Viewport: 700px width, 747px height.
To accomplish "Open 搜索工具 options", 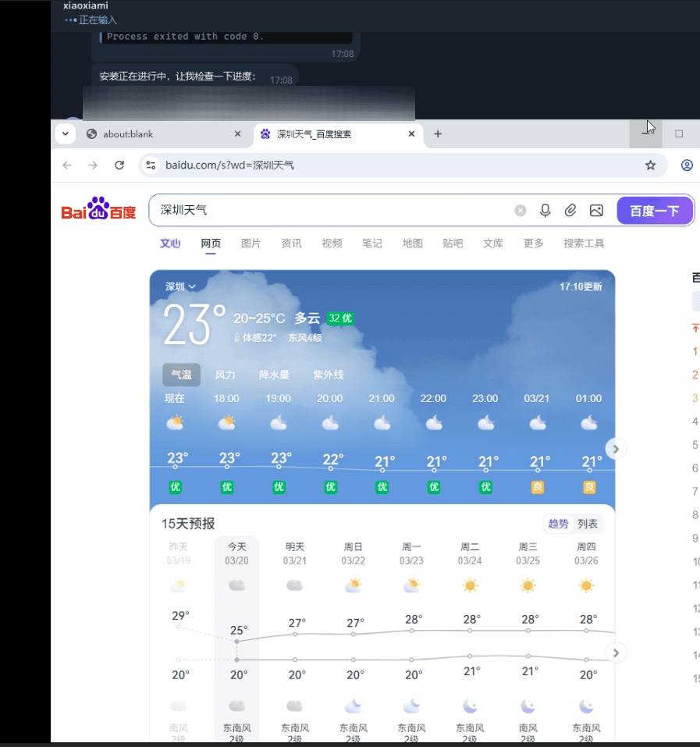I will pos(583,243).
